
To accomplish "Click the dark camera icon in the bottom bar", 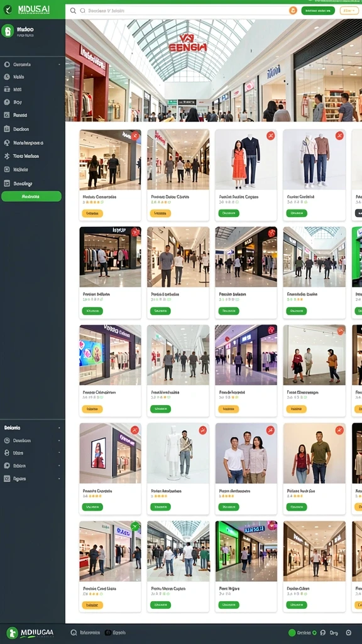I will 108,633.
